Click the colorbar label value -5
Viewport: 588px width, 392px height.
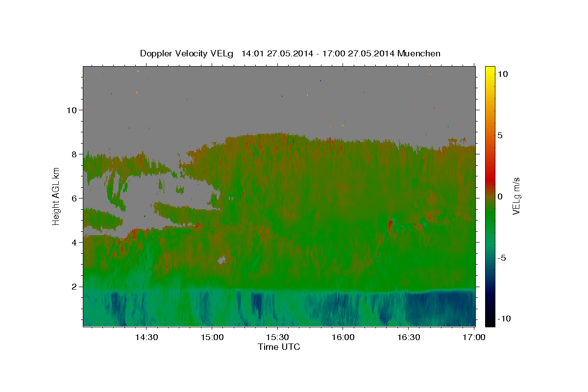[502, 258]
